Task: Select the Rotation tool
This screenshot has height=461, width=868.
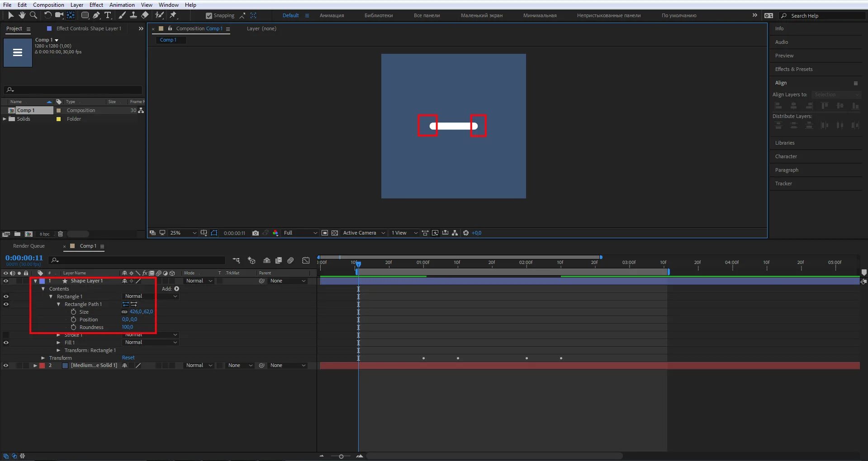Action: click(47, 15)
